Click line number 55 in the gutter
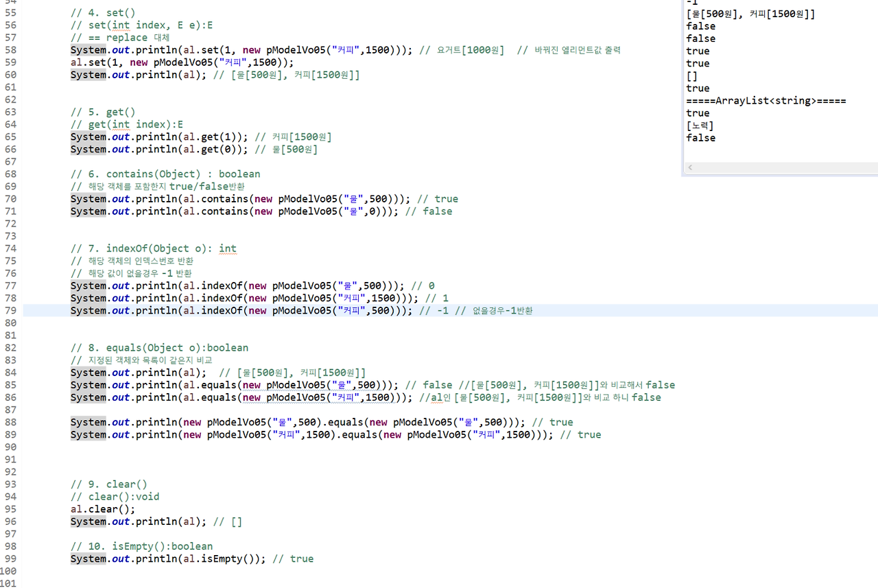 coord(10,12)
